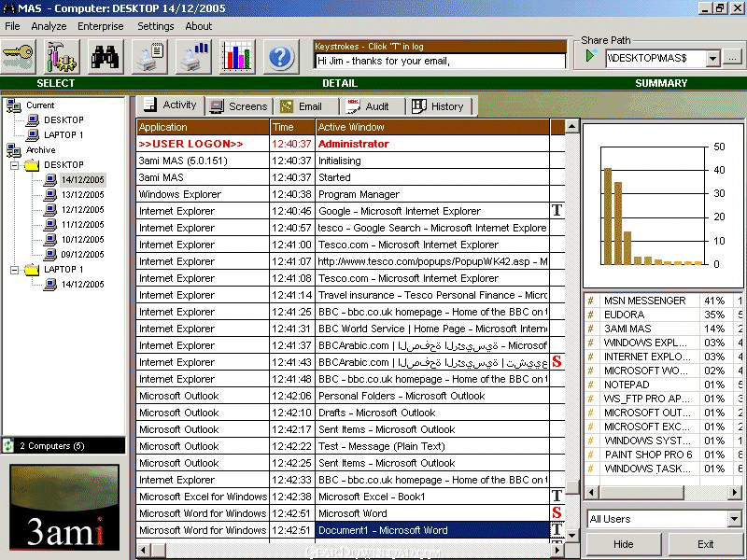The width and height of the screenshot is (747, 560).
Task: Click the # icon beside PAINT SHOP PRO 6
Action: 591,455
